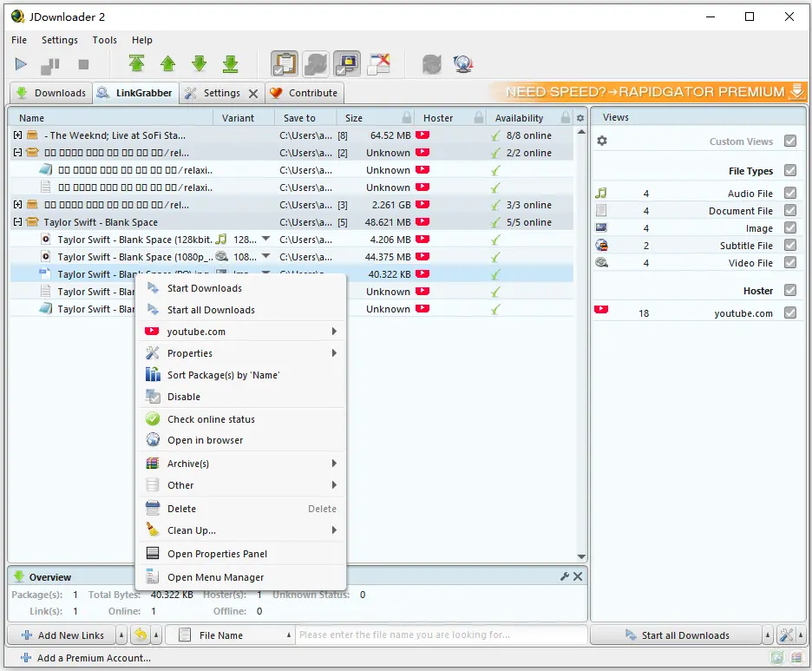Switch to the Downloads tab
The image size is (812, 671).
coord(50,93)
